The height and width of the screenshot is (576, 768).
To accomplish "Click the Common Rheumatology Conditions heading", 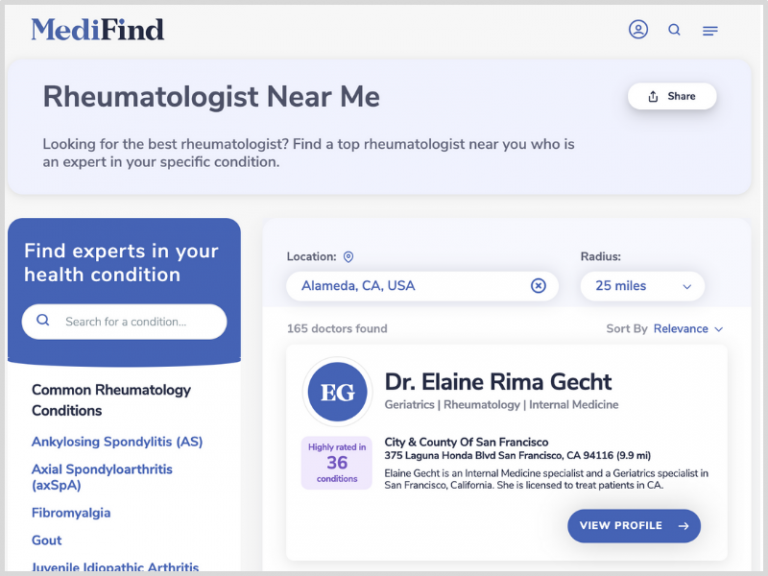I will click(111, 400).
